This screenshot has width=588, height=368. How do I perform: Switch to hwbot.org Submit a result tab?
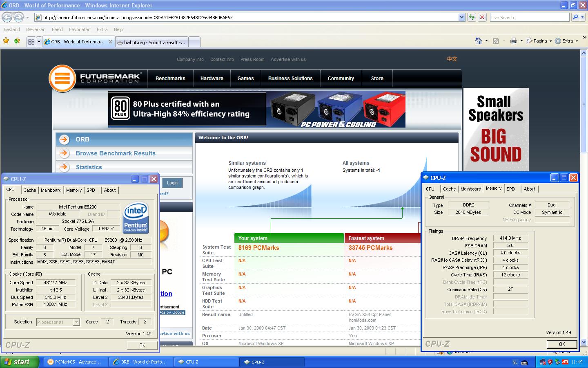pyautogui.click(x=151, y=42)
